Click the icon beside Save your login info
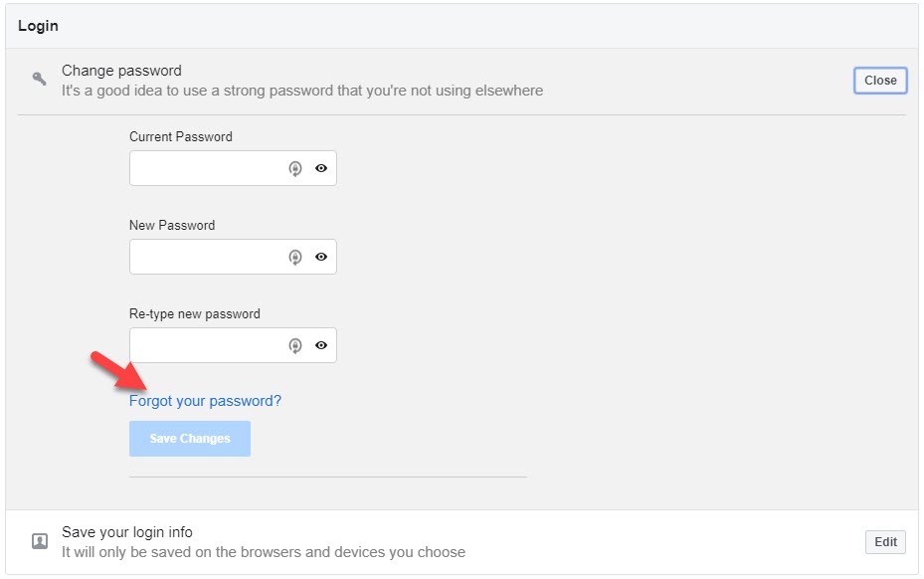The image size is (924, 579). (38, 538)
